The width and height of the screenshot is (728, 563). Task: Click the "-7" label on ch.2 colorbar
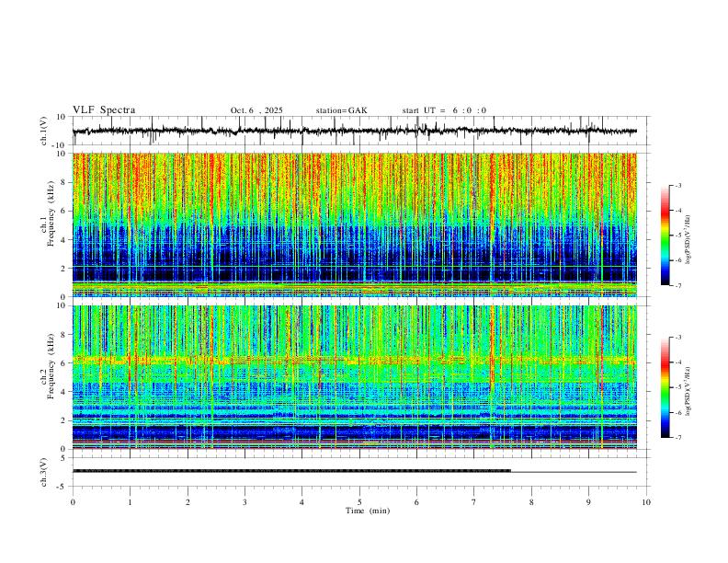(x=677, y=437)
